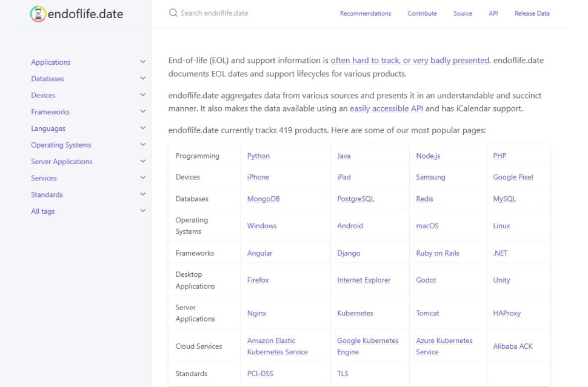588x387 pixels.
Task: Expand the Languages chevron arrow
Action: point(143,128)
